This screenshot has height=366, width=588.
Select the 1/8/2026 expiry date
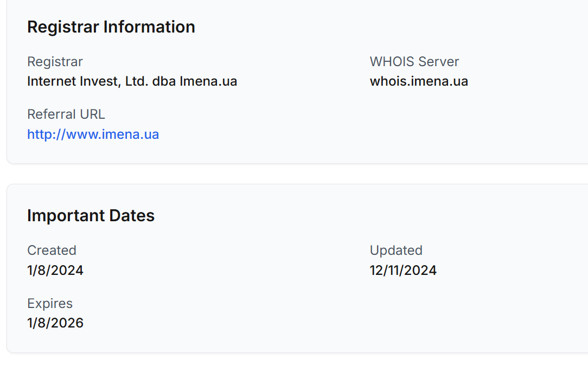pos(55,323)
